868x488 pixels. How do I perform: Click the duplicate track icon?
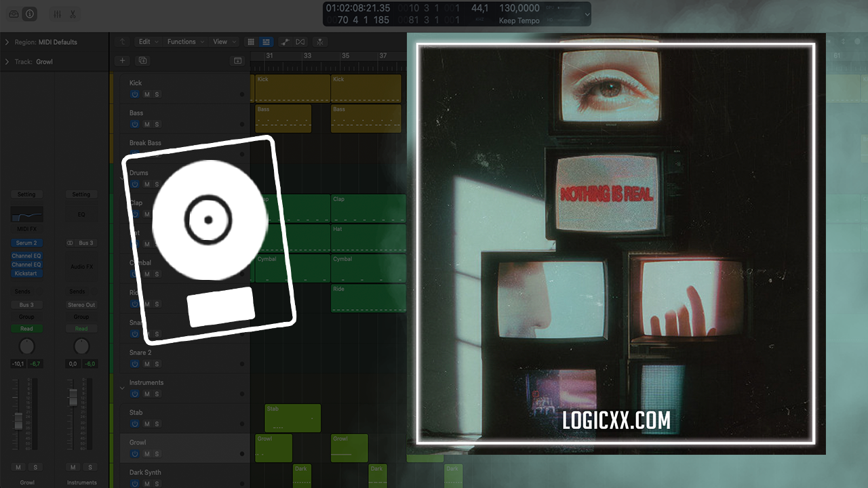click(x=142, y=60)
